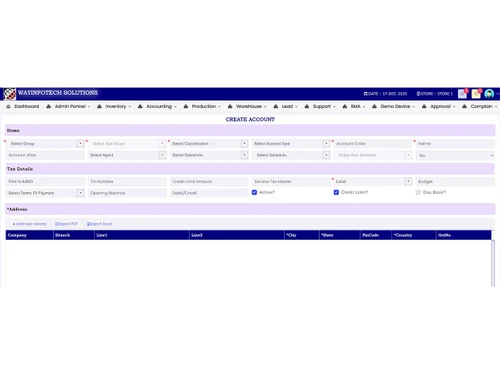The height and width of the screenshot is (375, 500).
Task: Click the Approval menu icon
Action: (424, 106)
